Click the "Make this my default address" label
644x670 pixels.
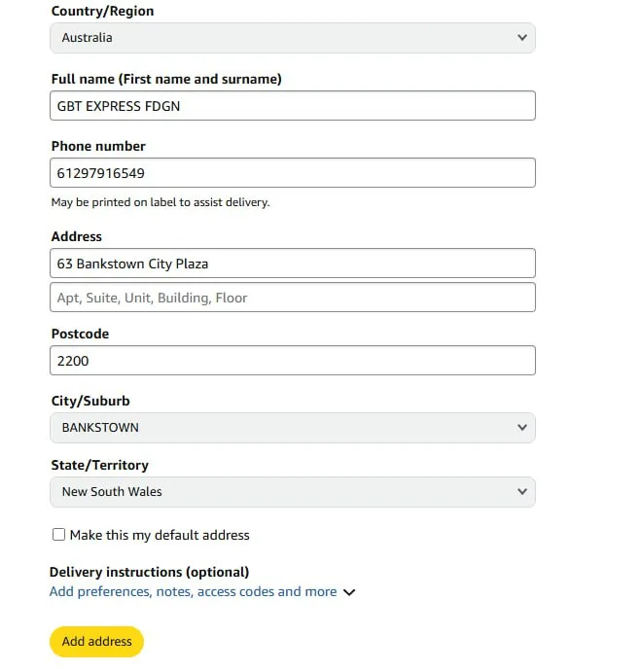pyautogui.click(x=160, y=535)
